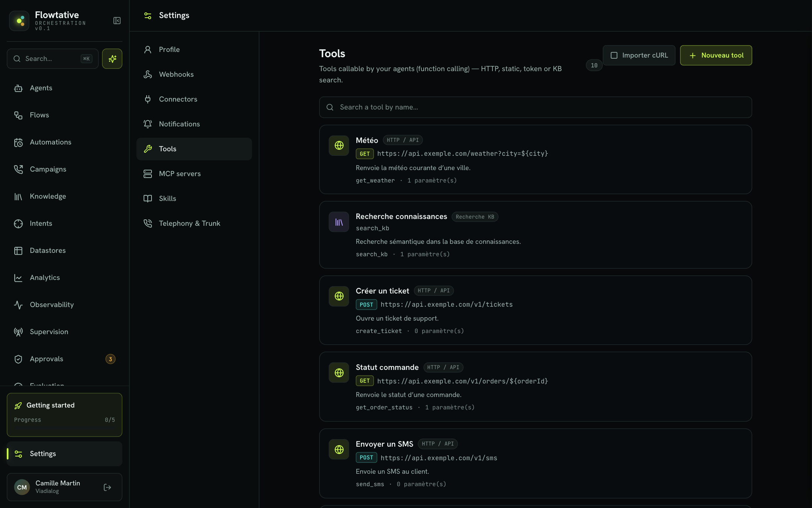Click the Telephony & Trunk phone icon
Screen dimensions: 812x508
pos(148,224)
